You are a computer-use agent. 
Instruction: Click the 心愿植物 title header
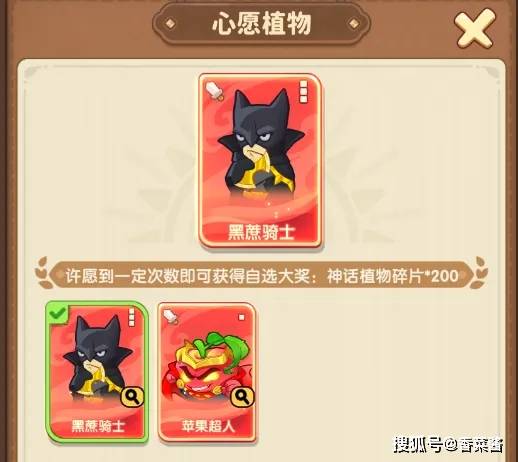[262, 24]
